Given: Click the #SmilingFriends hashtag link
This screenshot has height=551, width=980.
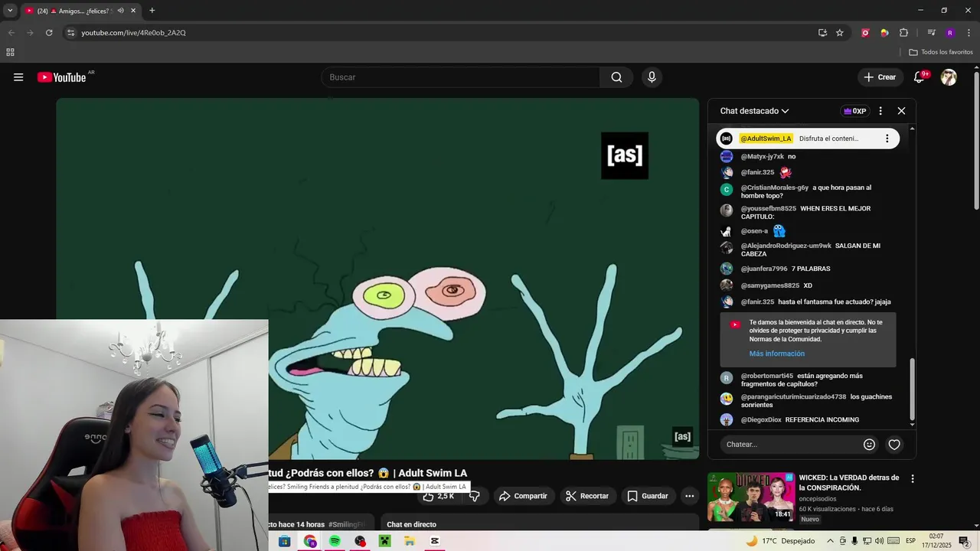Looking at the screenshot, I should pos(347,524).
